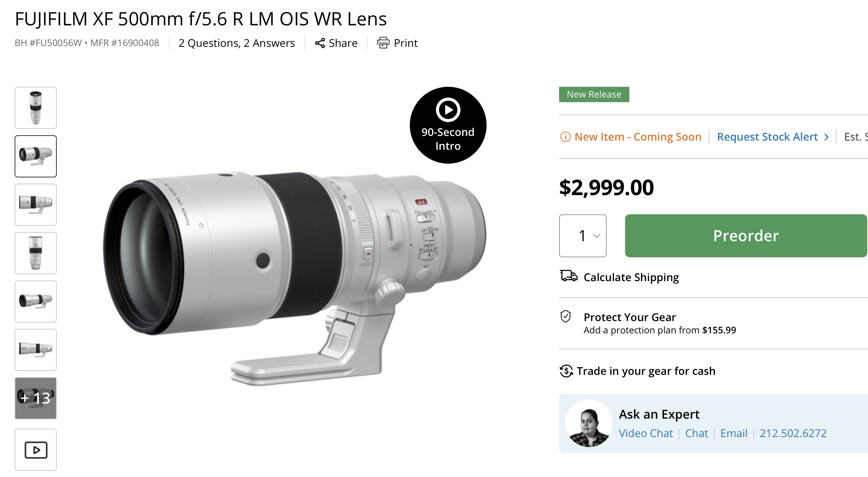
Task: Click the +13 thumbnail to expand more images
Action: pyautogui.click(x=35, y=398)
